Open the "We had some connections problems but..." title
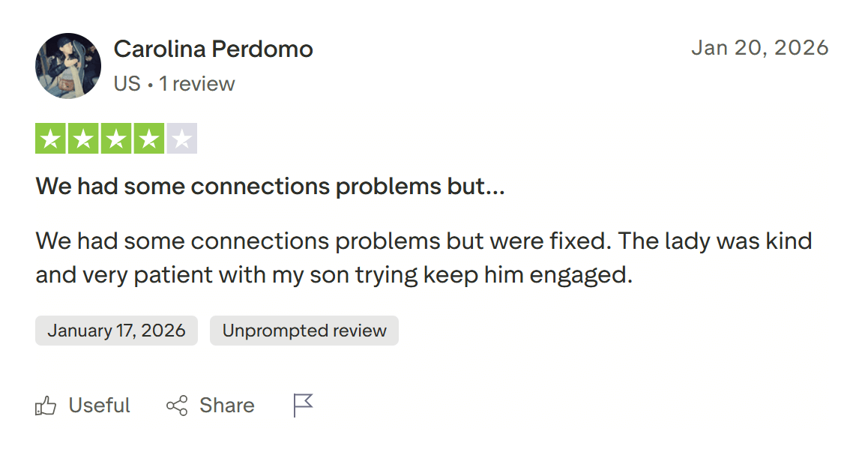 (270, 186)
